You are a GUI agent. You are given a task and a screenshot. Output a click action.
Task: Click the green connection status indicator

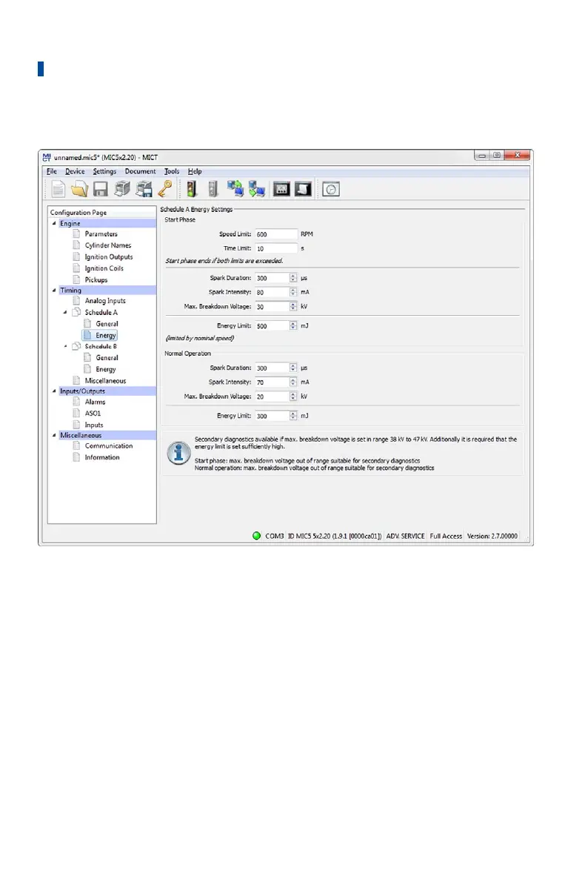257,535
